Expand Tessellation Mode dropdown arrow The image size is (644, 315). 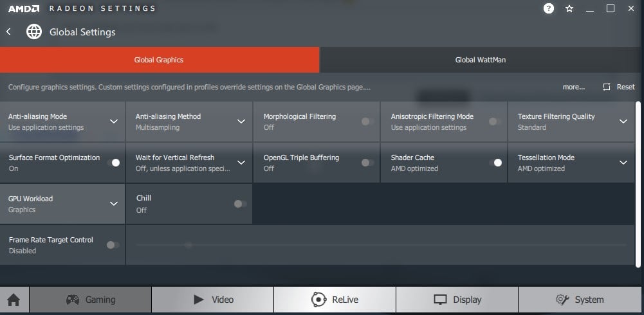pyautogui.click(x=623, y=163)
